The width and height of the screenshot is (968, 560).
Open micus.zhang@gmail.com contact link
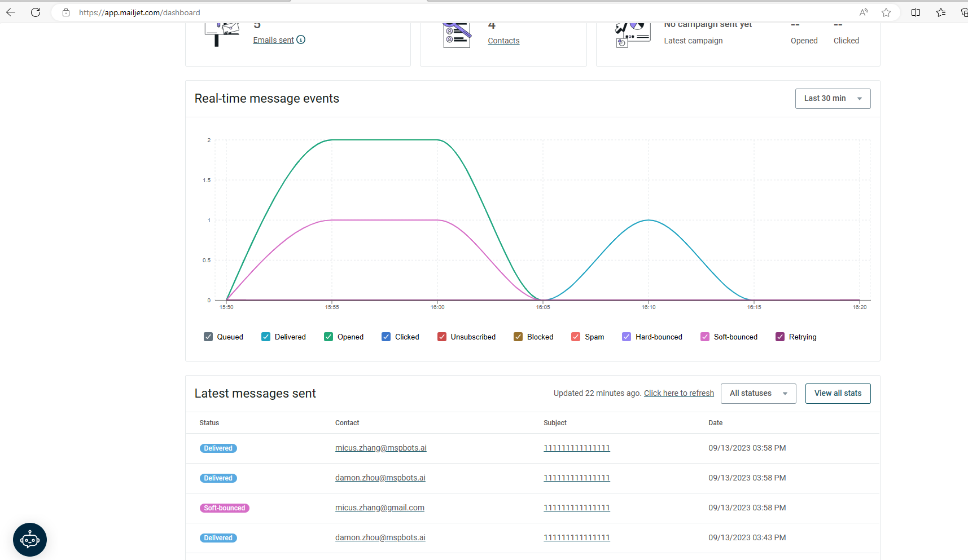(x=379, y=508)
